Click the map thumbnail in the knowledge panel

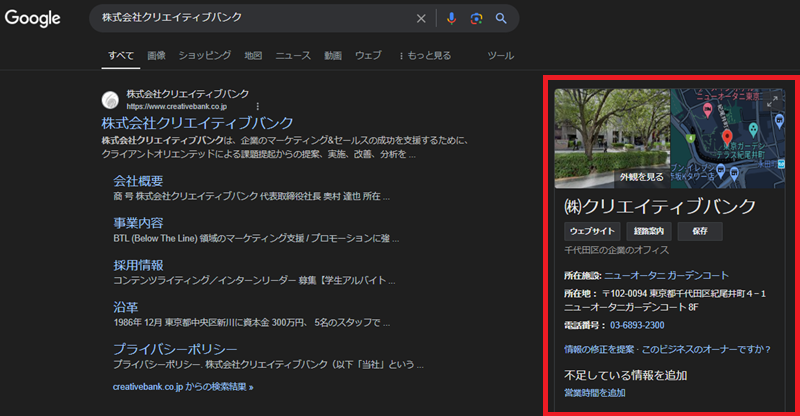coord(728,138)
